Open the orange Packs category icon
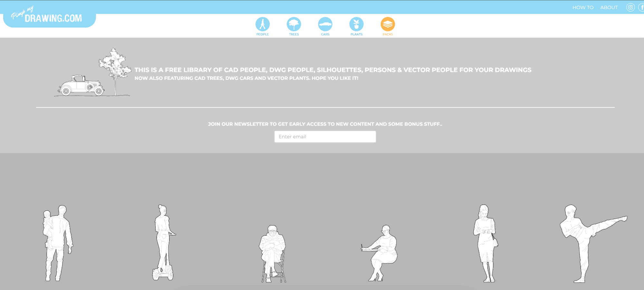The image size is (644, 290). click(388, 24)
